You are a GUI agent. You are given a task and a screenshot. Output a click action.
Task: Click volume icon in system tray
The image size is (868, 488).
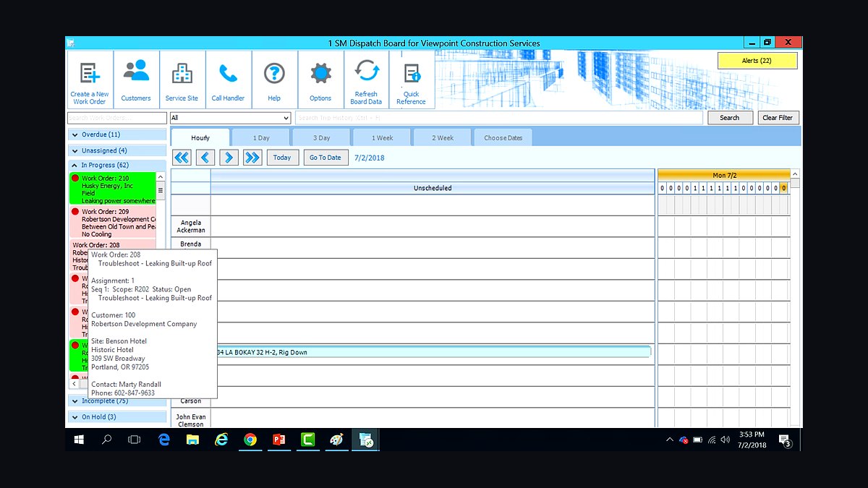725,440
